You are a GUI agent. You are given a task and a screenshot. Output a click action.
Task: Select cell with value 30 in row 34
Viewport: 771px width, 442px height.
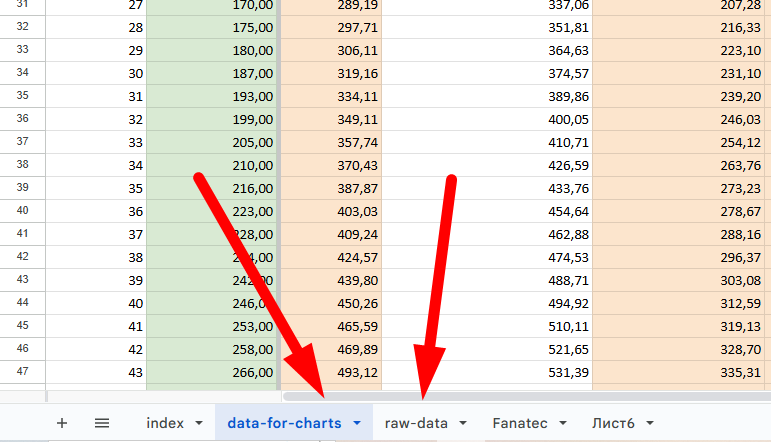(96, 73)
